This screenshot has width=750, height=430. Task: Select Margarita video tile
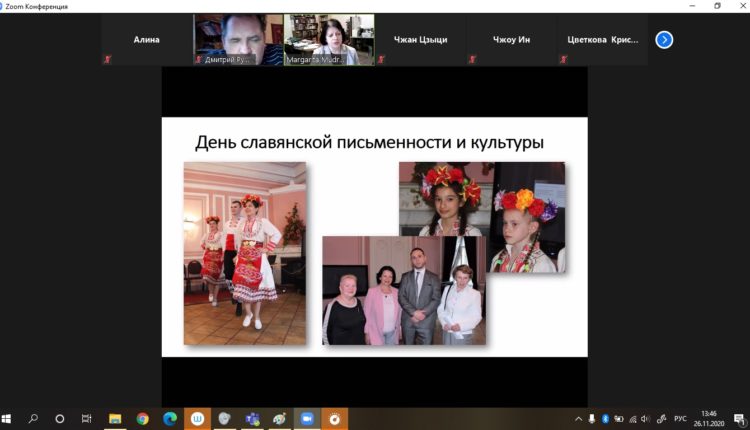[x=329, y=40]
